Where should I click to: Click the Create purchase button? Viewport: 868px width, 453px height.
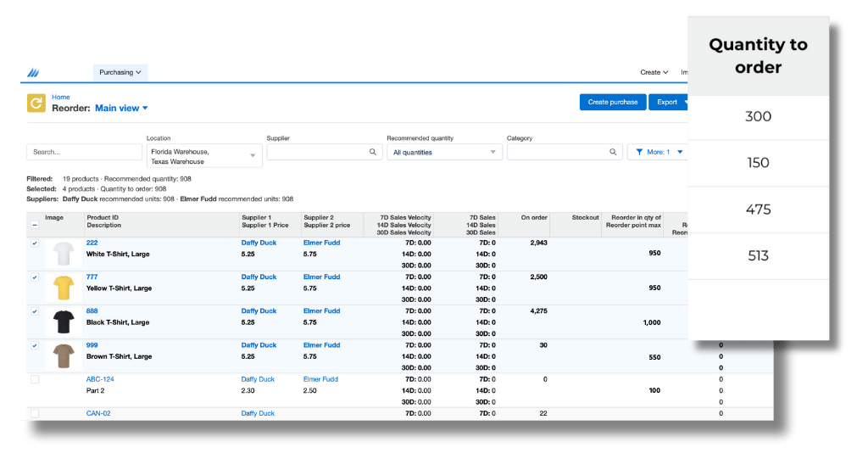coord(612,102)
